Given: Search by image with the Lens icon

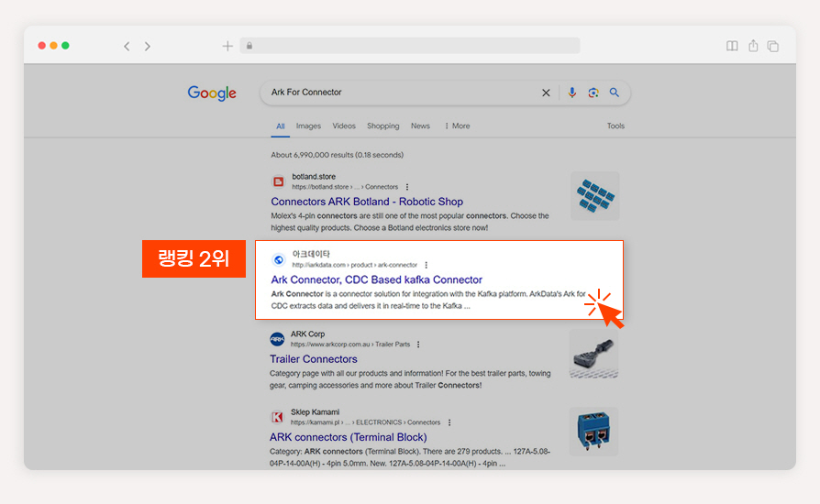Looking at the screenshot, I should pyautogui.click(x=593, y=93).
